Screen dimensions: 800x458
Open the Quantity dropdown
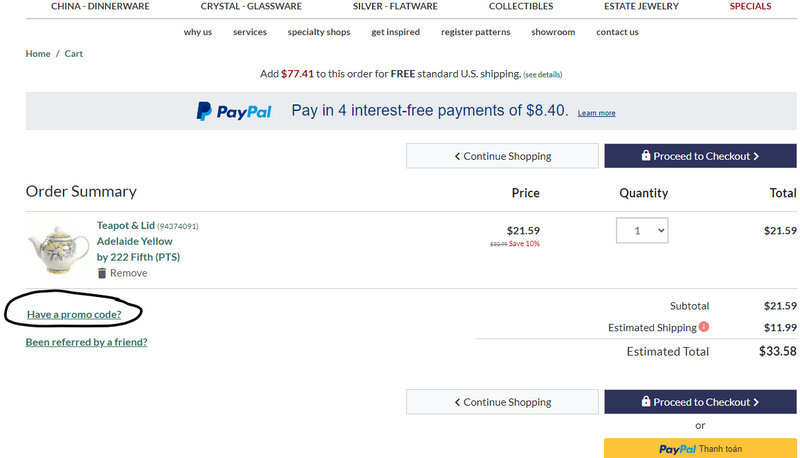click(642, 231)
